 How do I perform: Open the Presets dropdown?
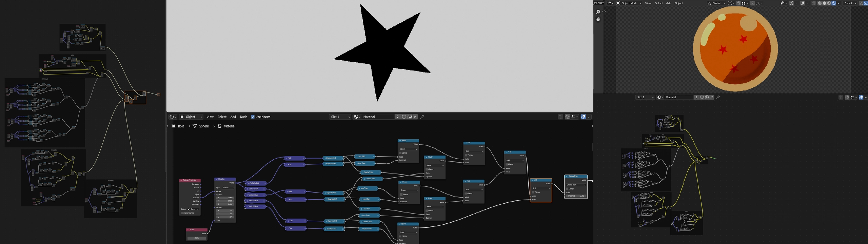pyautogui.click(x=850, y=3)
